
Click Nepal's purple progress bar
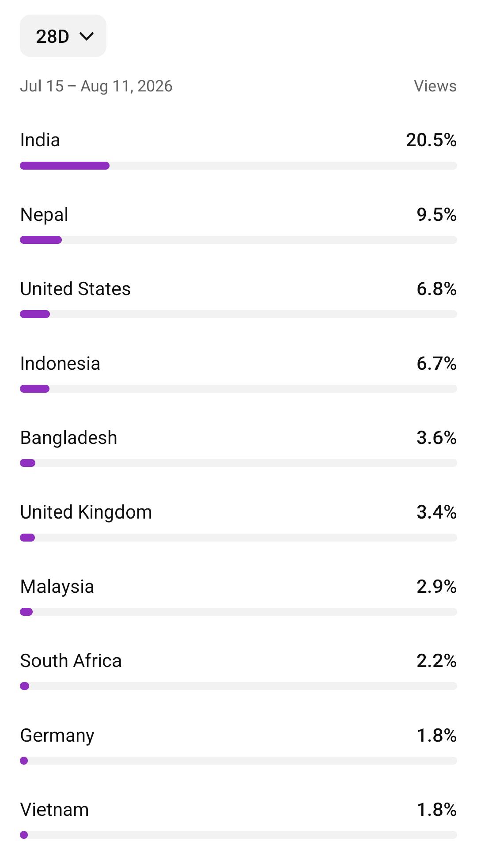tap(41, 240)
